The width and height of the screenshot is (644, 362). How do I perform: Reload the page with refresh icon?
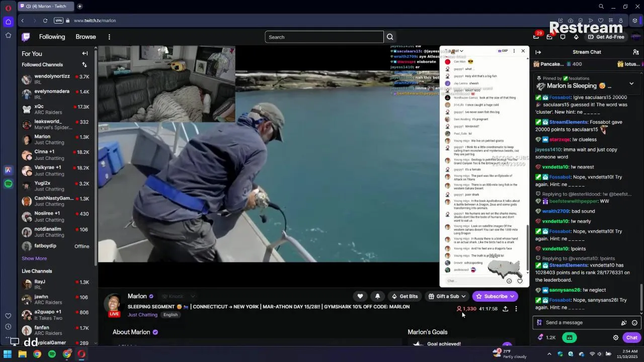[x=45, y=21]
